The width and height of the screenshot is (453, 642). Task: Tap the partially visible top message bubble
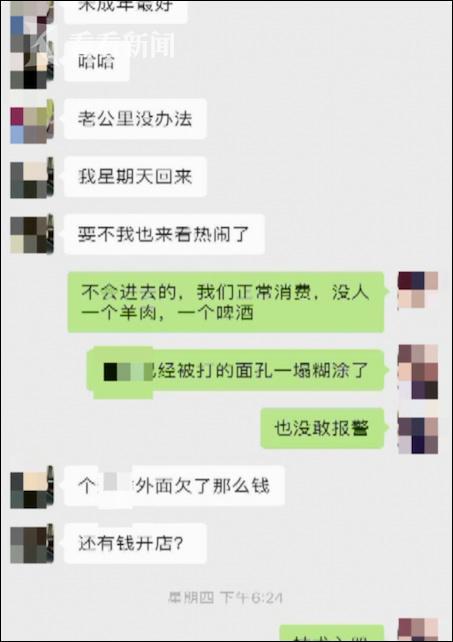pos(125,10)
